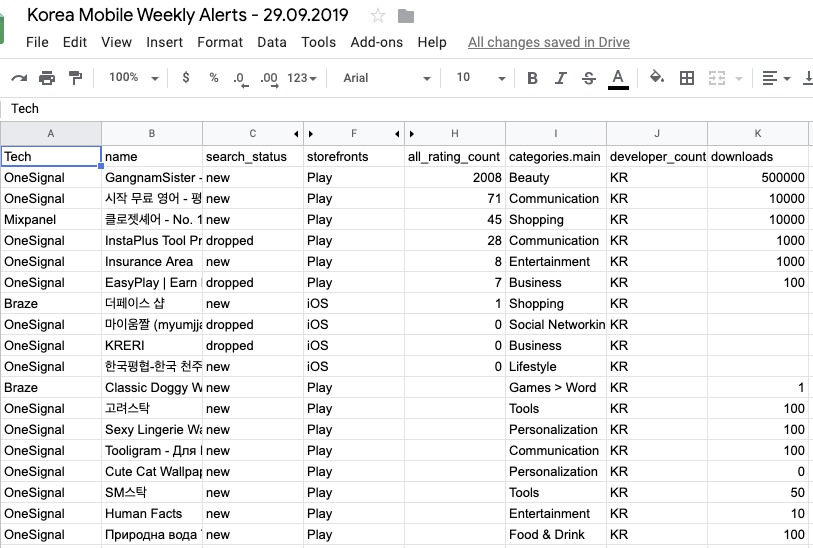Open the zoom level dropdown
Screen dimensions: 813x548
tap(133, 78)
